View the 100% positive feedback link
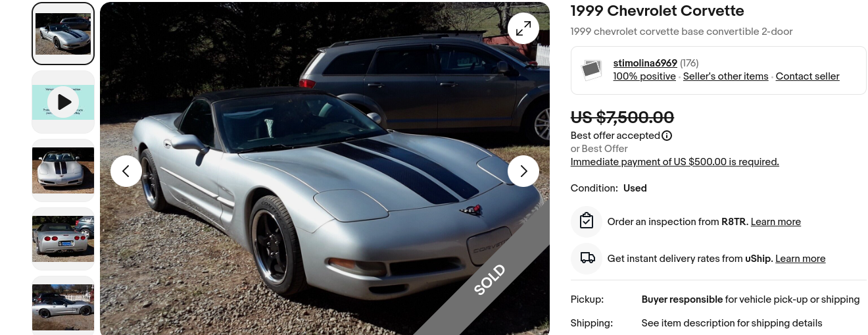 (644, 76)
